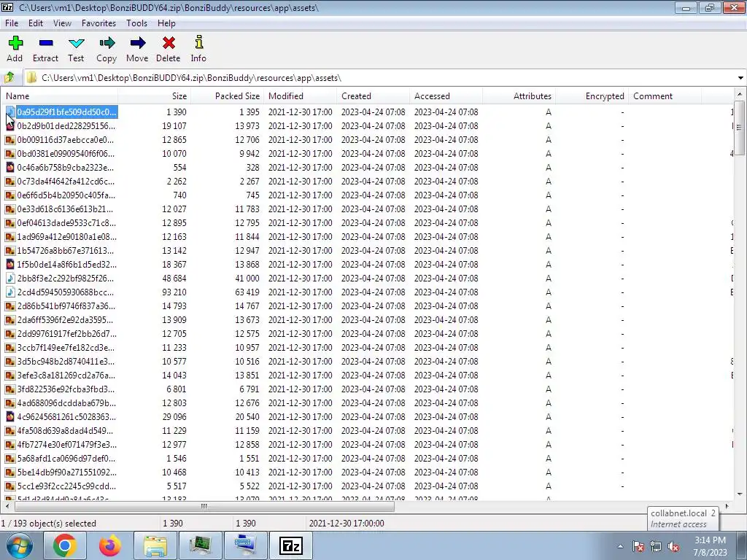
Task: Sort by Size column header
Action: (x=155, y=96)
